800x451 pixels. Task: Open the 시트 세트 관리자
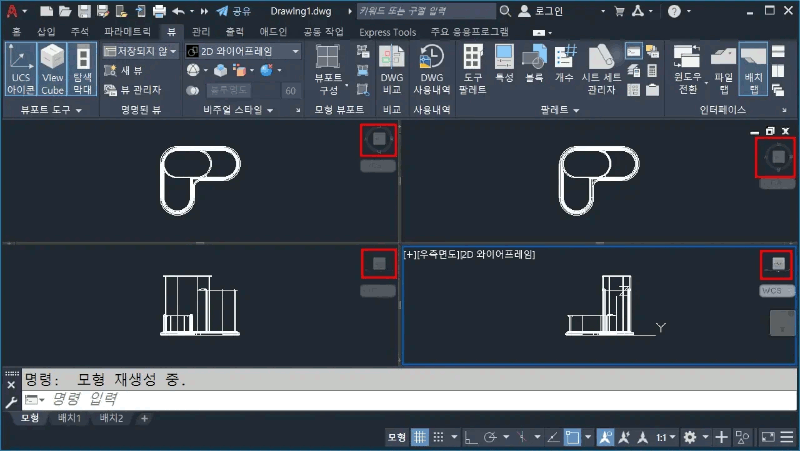pyautogui.click(x=599, y=68)
